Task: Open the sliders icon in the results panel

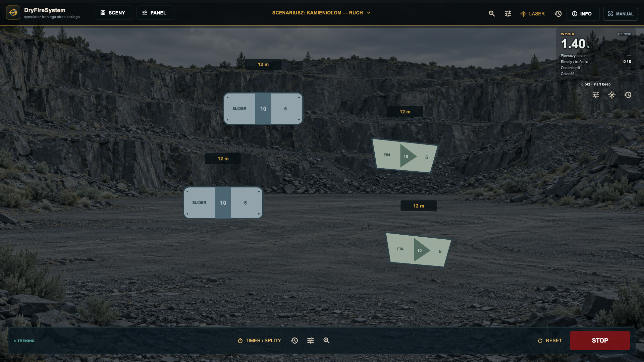Action: (x=596, y=95)
